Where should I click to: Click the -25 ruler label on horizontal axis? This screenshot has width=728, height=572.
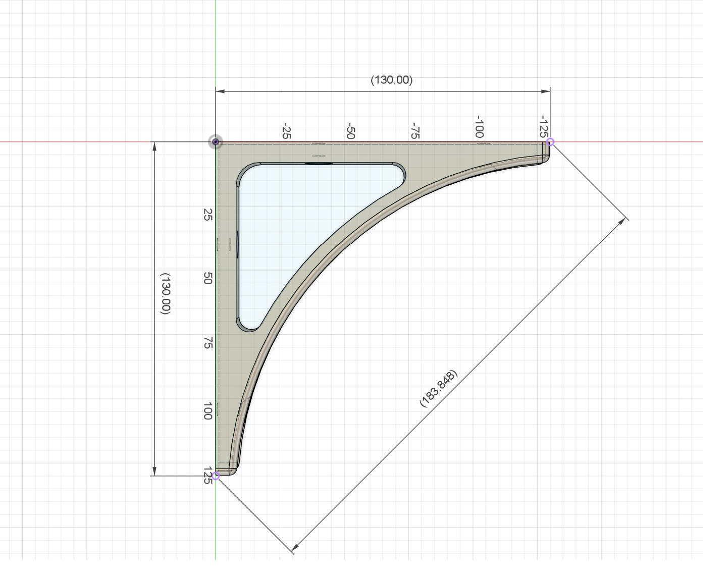(286, 131)
